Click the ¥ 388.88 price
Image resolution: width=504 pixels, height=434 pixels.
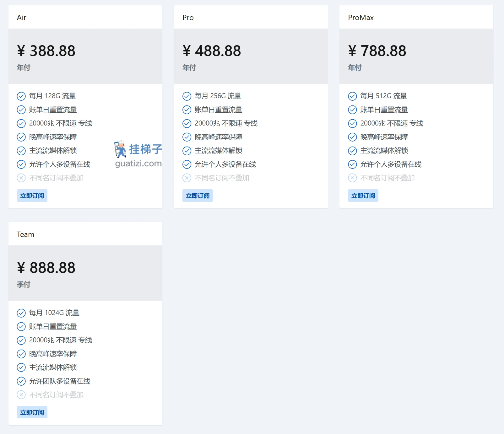46,51
